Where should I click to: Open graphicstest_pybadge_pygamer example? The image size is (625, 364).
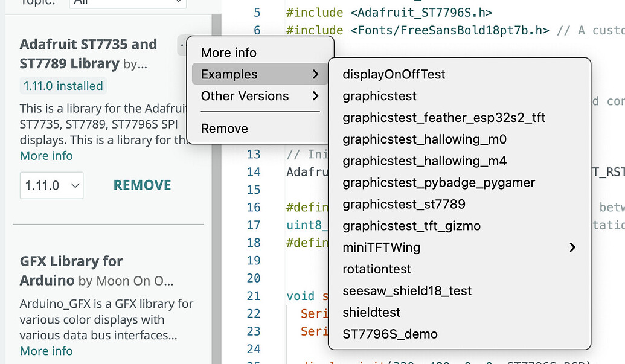click(438, 182)
